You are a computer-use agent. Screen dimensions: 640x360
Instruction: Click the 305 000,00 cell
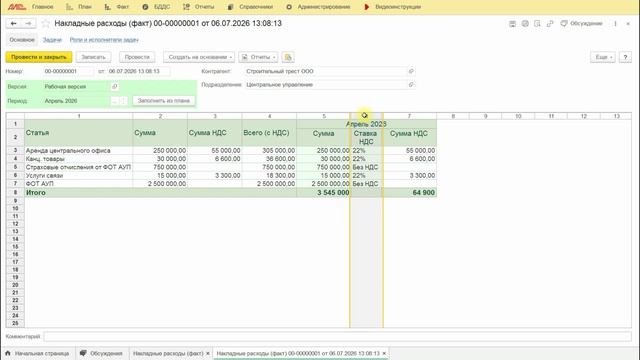click(269, 151)
